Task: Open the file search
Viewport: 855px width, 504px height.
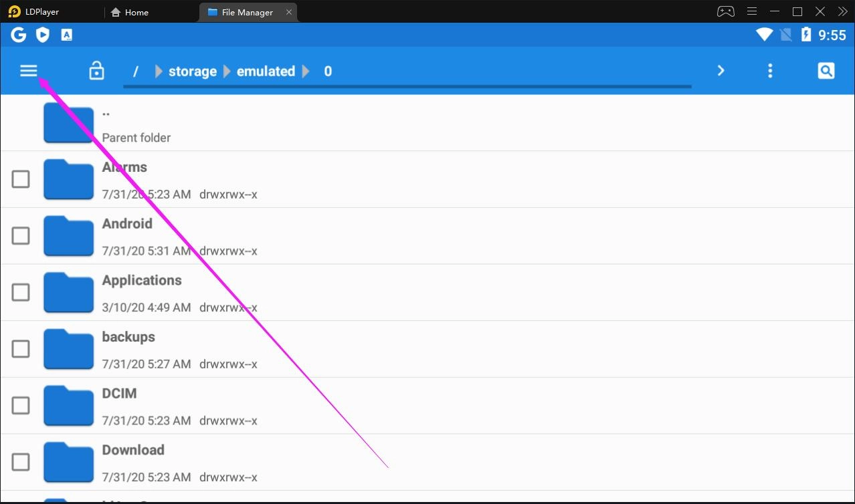Action: click(x=826, y=70)
